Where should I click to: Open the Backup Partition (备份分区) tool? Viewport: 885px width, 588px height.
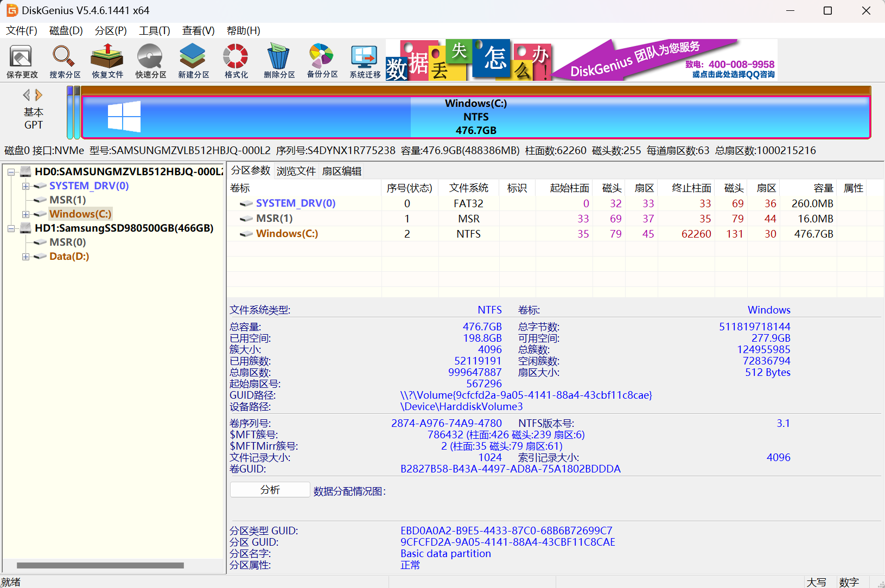click(322, 61)
